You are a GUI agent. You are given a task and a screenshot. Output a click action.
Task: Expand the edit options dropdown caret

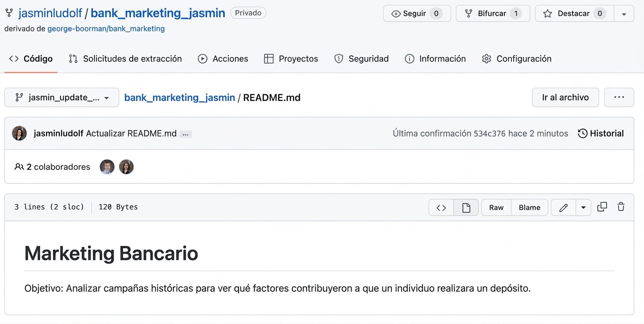583,207
